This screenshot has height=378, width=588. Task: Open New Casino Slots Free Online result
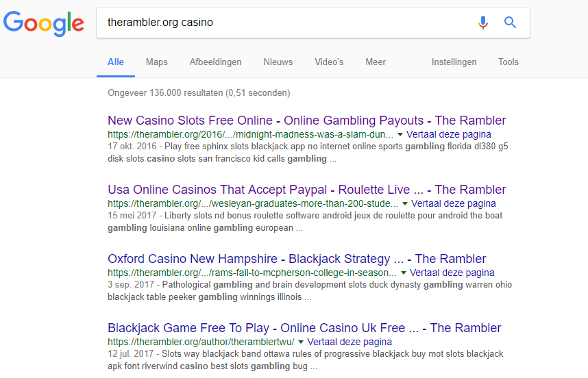click(307, 121)
